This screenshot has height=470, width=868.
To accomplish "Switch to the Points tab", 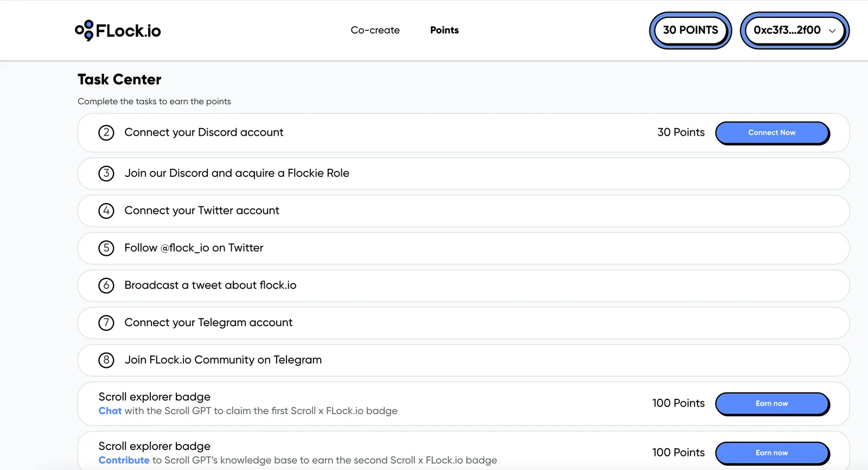I will [444, 30].
